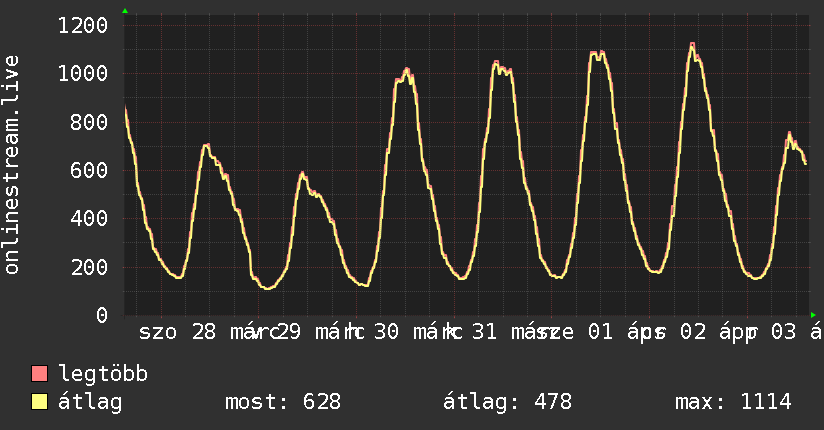Click the 200 y-axis label
The image size is (824, 430).
click(x=89, y=267)
